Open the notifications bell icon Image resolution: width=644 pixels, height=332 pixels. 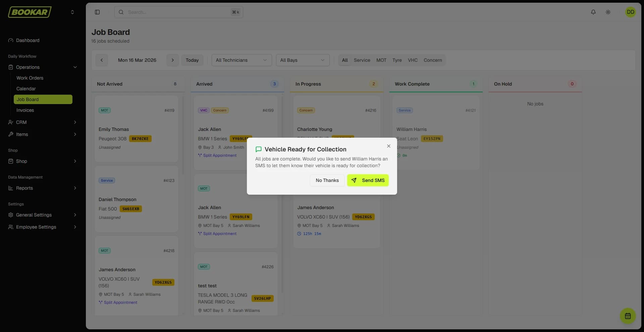pyautogui.click(x=593, y=12)
